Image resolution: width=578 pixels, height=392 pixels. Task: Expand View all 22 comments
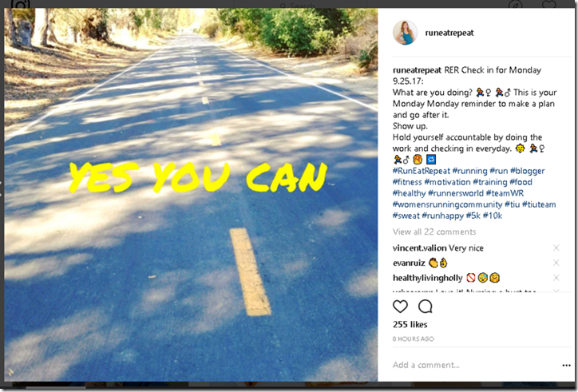[x=434, y=232]
